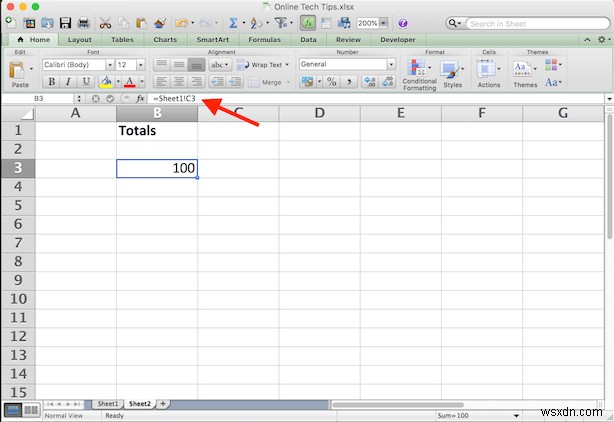614x422 pixels.
Task: Open the cell Styles gallery
Action: click(x=452, y=74)
